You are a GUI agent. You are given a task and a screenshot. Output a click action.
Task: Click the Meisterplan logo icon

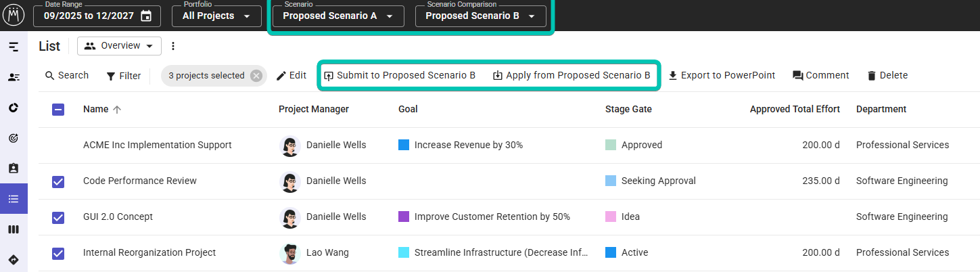(14, 15)
